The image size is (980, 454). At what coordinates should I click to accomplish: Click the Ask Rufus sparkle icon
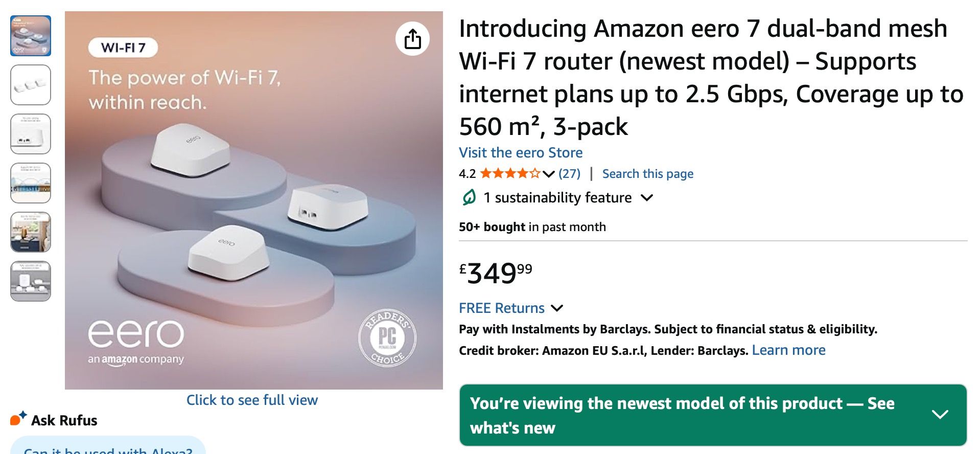pyautogui.click(x=18, y=419)
